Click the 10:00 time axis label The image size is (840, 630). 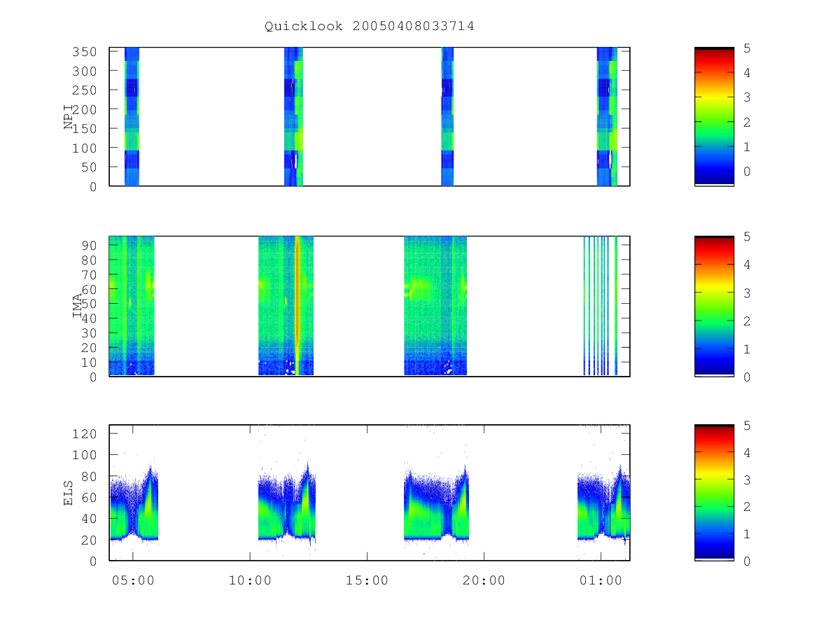(x=250, y=581)
